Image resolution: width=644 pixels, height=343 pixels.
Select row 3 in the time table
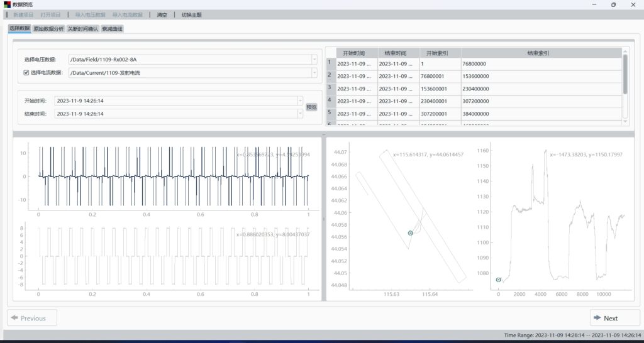330,87
